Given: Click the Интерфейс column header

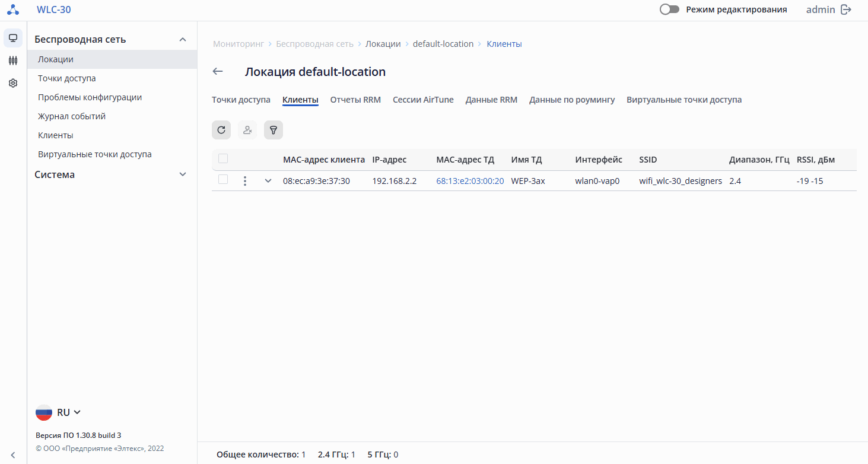Looking at the screenshot, I should pos(599,160).
